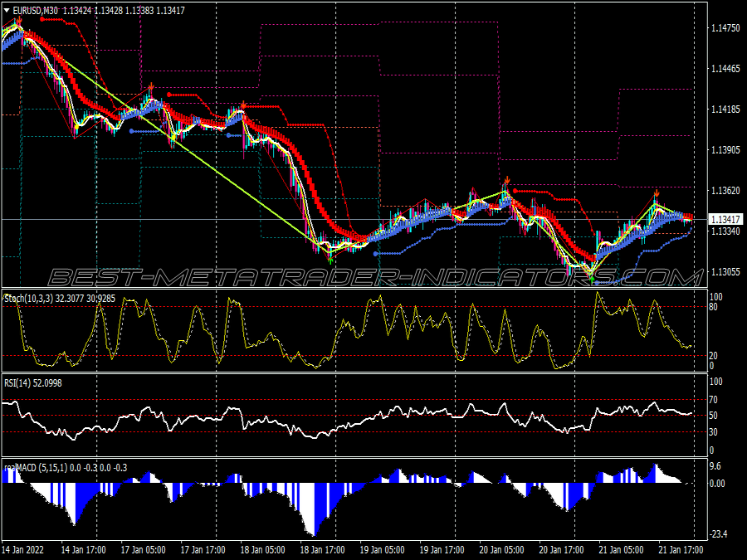Click the 20 Jan 17:00 time label
This screenshot has height=560, width=747.
(561, 550)
